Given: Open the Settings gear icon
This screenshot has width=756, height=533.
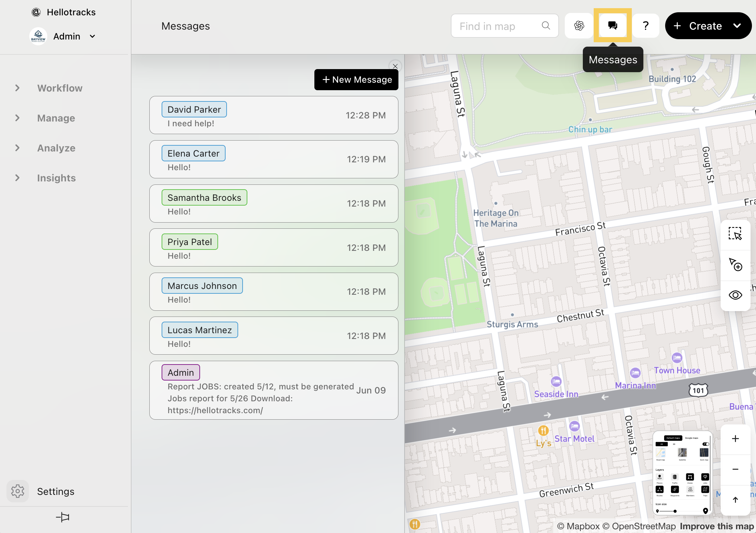Looking at the screenshot, I should point(18,491).
